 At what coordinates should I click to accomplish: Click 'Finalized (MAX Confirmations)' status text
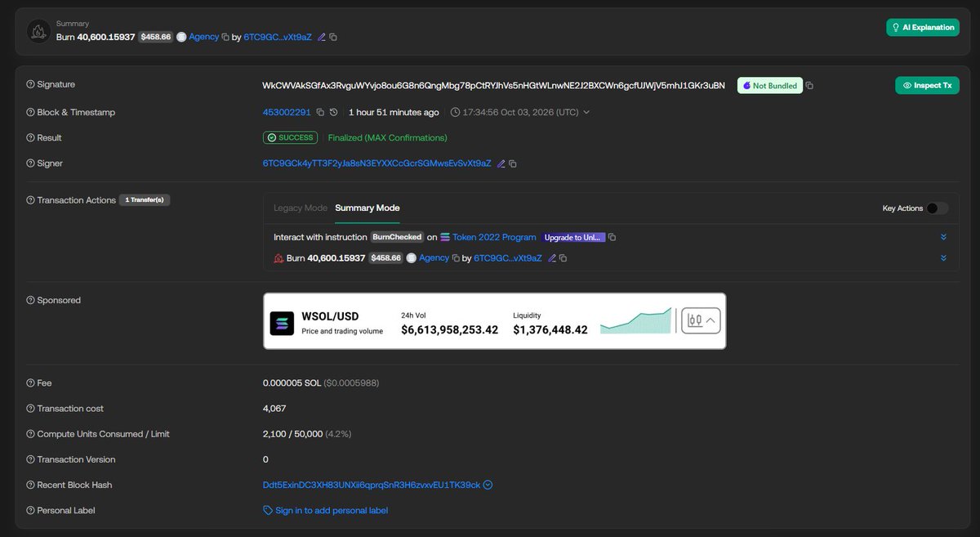pos(388,137)
